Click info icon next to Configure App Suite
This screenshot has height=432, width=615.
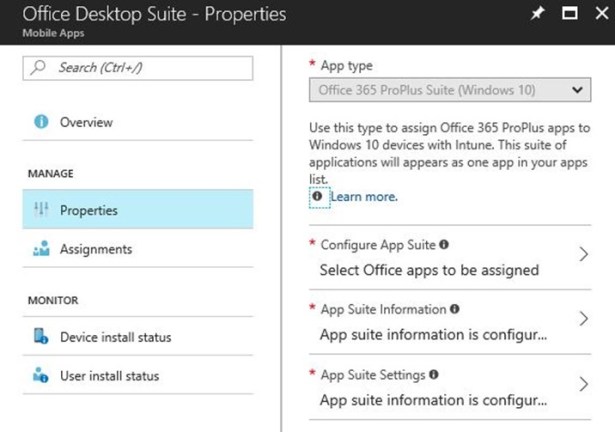click(443, 244)
